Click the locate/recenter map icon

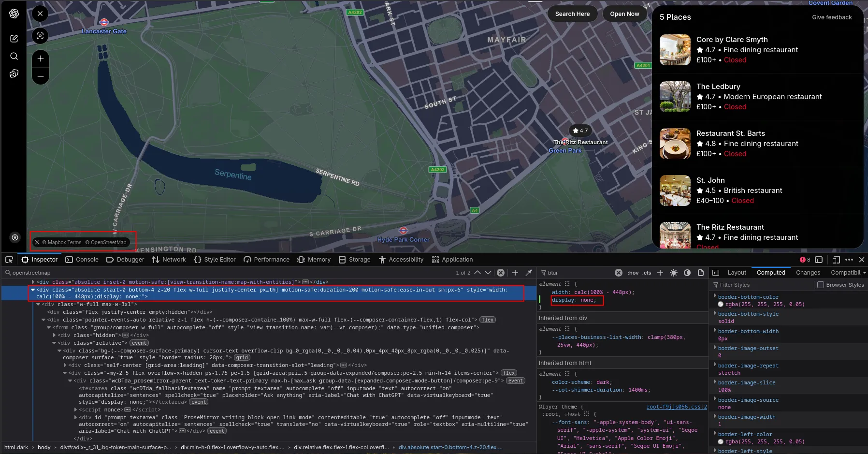[x=40, y=35]
